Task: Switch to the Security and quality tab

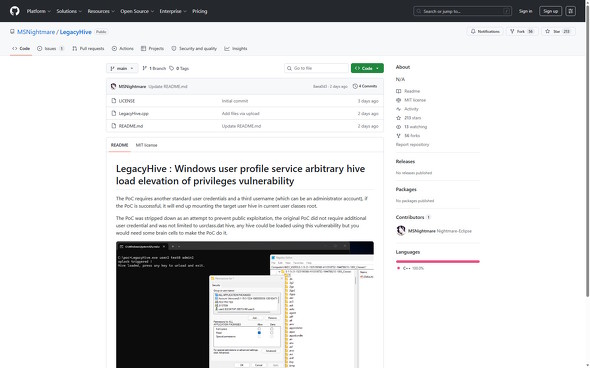Action: tap(194, 49)
